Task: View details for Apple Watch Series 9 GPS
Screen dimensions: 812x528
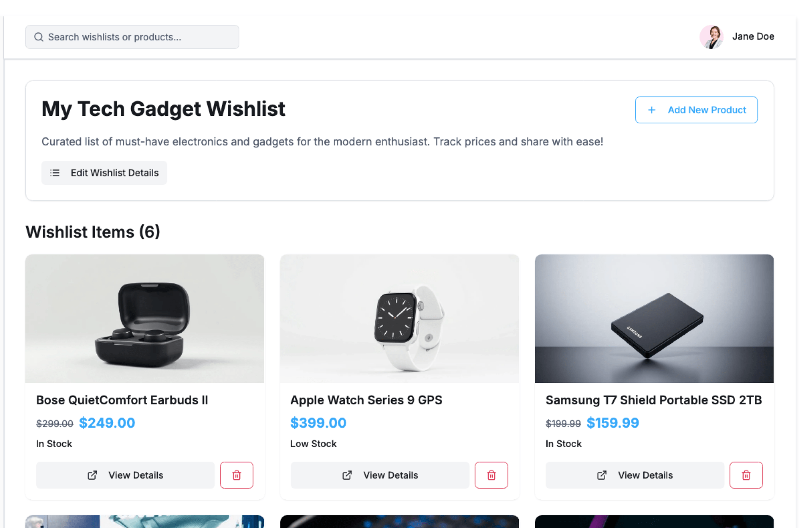Action: click(x=380, y=475)
